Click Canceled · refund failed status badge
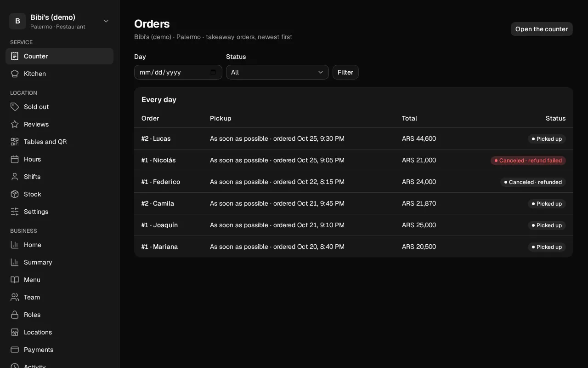The width and height of the screenshot is (588, 368). (528, 161)
